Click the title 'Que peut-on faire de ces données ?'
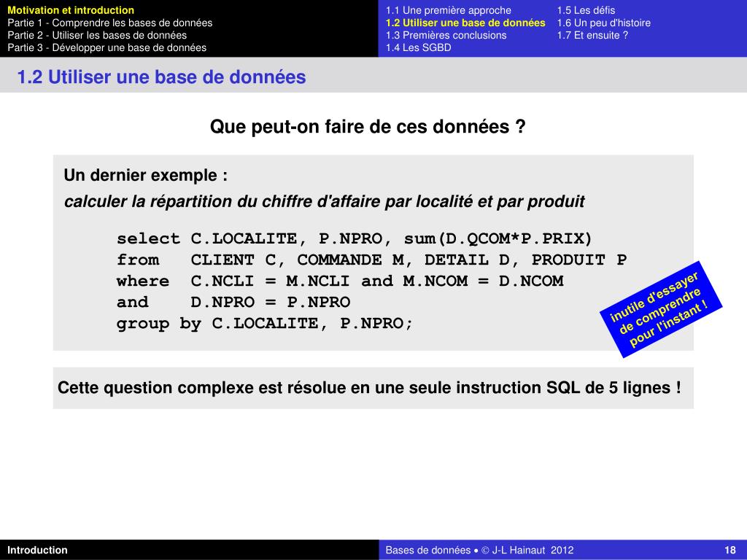 [368, 127]
